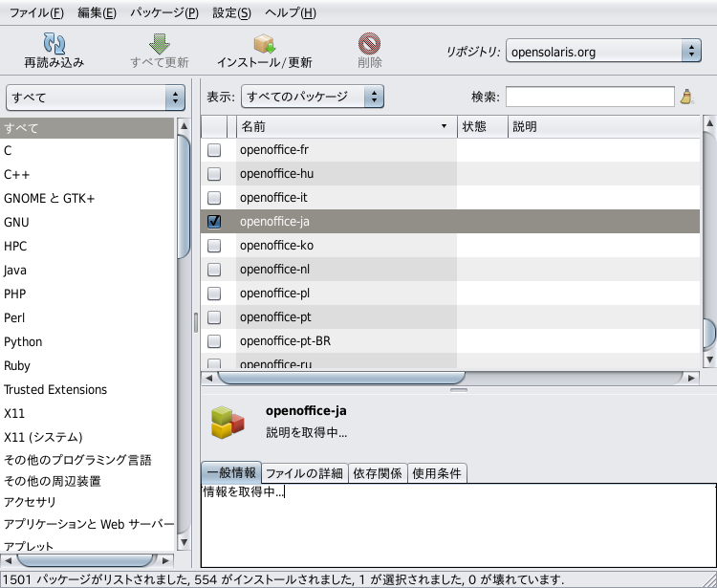Switch to the 使用条件 tab

point(437,473)
